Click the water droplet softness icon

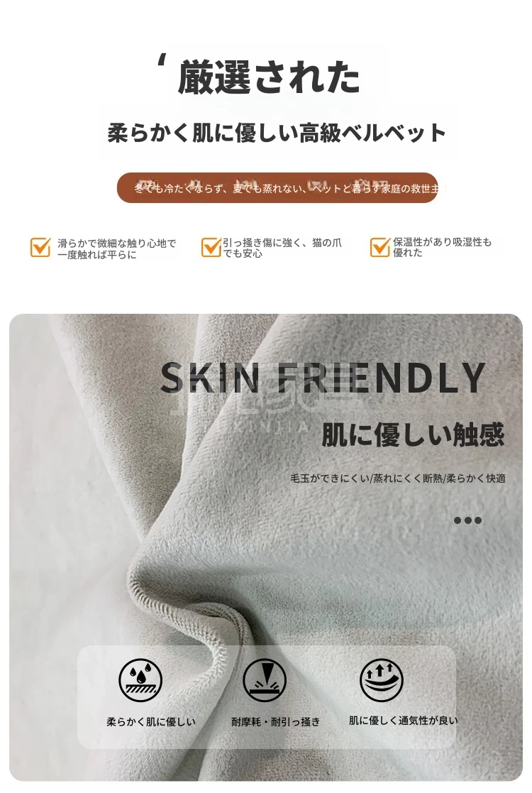(140, 679)
